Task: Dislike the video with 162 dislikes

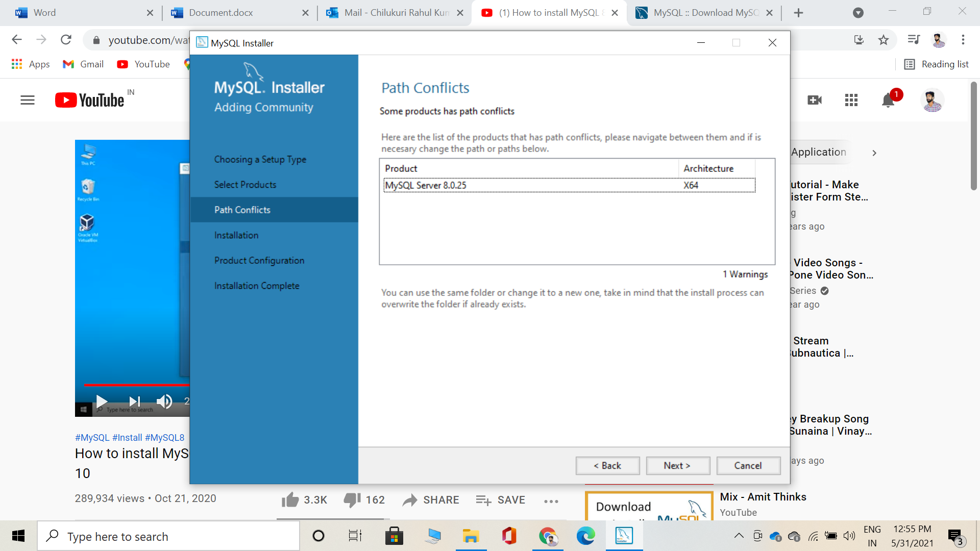Action: pos(364,500)
